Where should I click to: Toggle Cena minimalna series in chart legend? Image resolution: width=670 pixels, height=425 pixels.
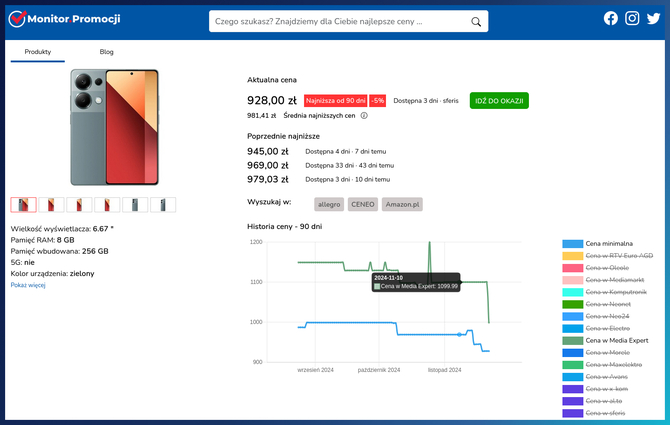[x=597, y=243]
